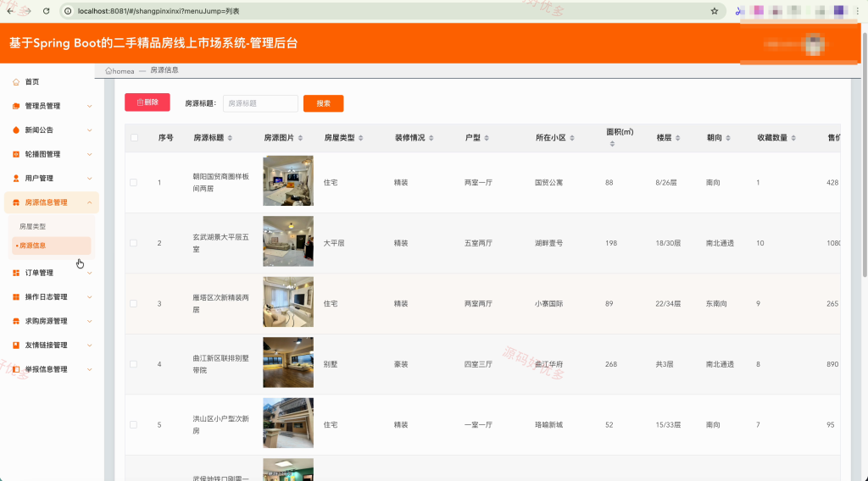Click the red 删除 button

tap(147, 102)
